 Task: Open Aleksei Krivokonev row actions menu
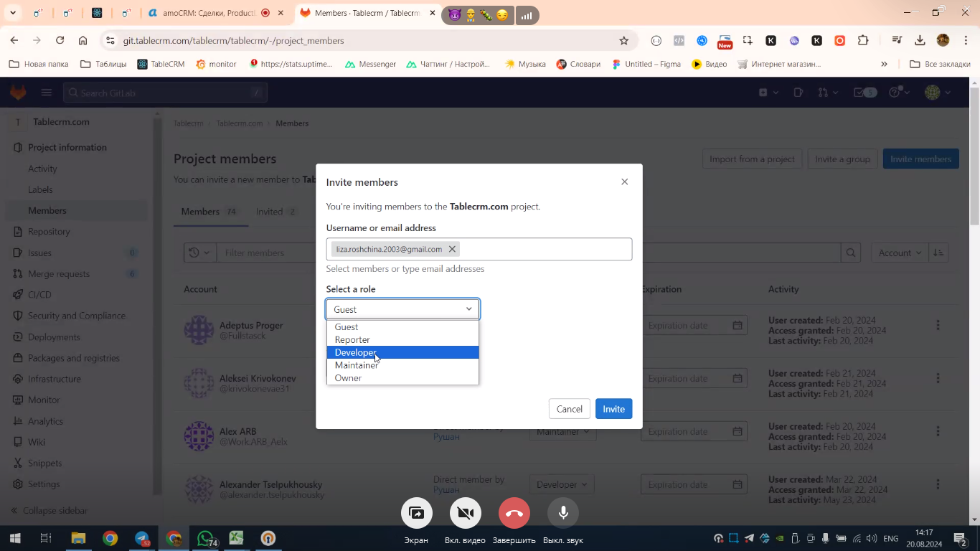938,378
